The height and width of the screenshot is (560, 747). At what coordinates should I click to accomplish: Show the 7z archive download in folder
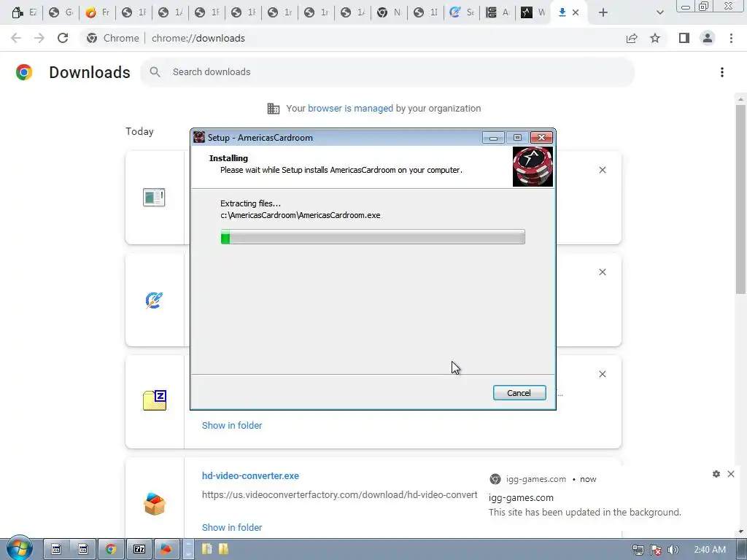pyautogui.click(x=232, y=425)
